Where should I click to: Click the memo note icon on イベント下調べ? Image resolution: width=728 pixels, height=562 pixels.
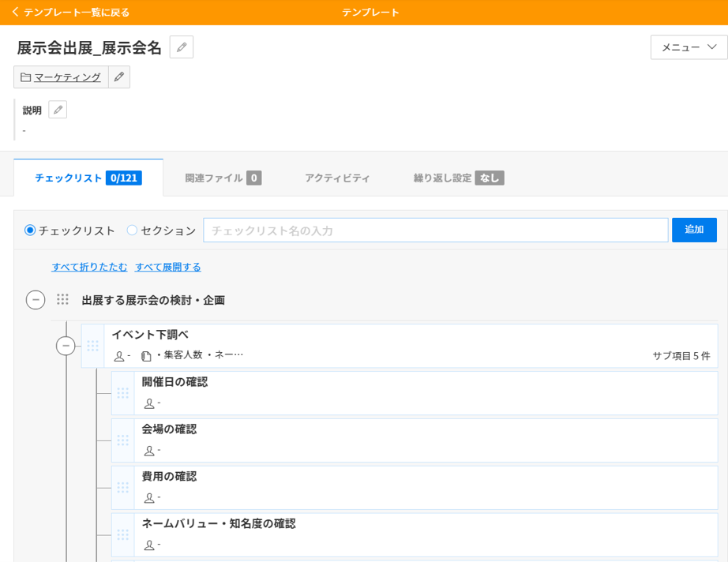146,356
